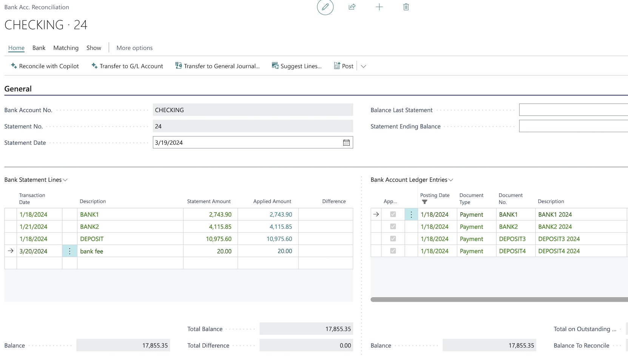Click the Document Type column header
This screenshot has width=628, height=364.
(x=471, y=199)
